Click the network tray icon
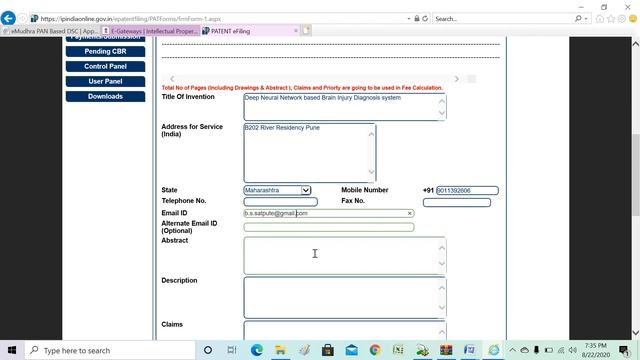This screenshot has height=360, width=640. [x=561, y=350]
